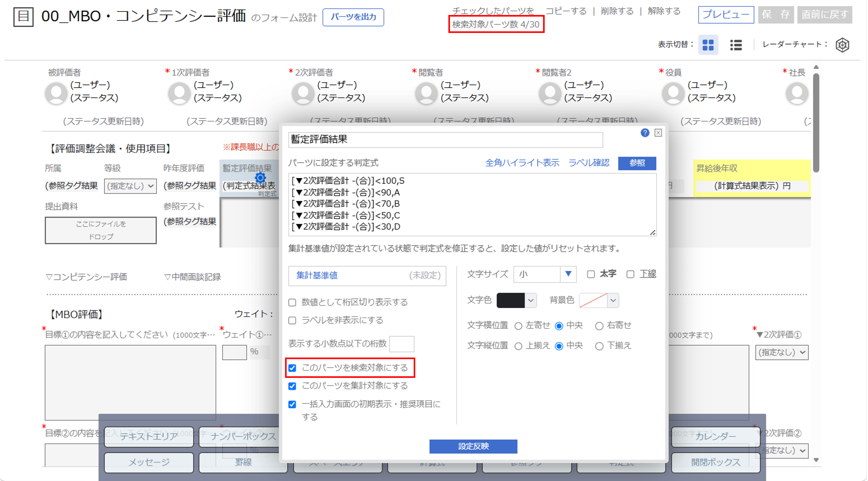Uncheck 一括入力画面の初期表示・推奨項目にする
The image size is (868, 481).
point(292,404)
